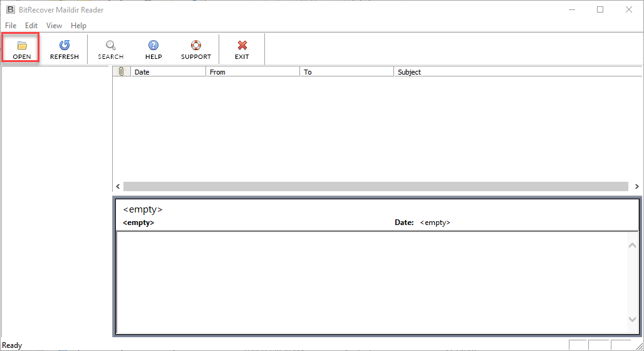The width and height of the screenshot is (644, 351).
Task: Open a Maildir folder with OPEN button
Action: coord(21,49)
